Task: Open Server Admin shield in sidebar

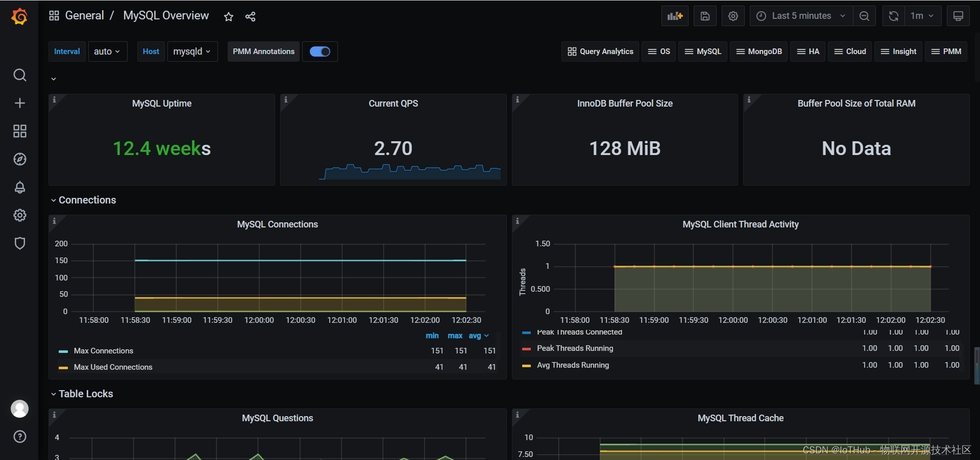Action: point(19,243)
